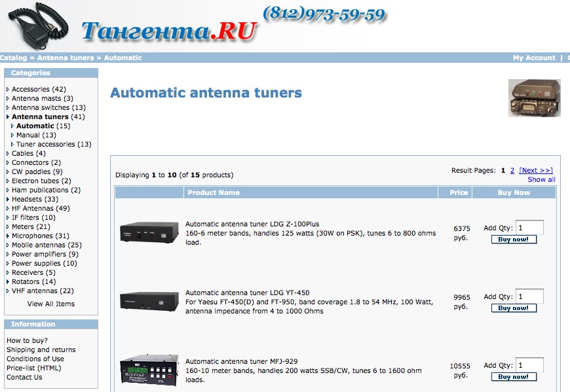Open Receivers (5) category
This screenshot has height=392, width=570.
pos(33,273)
